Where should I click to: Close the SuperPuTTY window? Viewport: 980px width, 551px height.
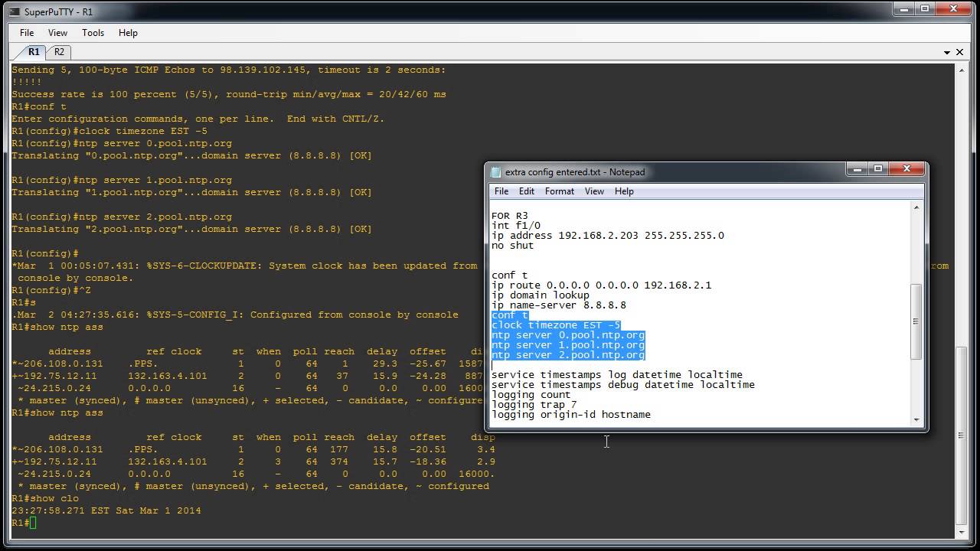(x=954, y=8)
